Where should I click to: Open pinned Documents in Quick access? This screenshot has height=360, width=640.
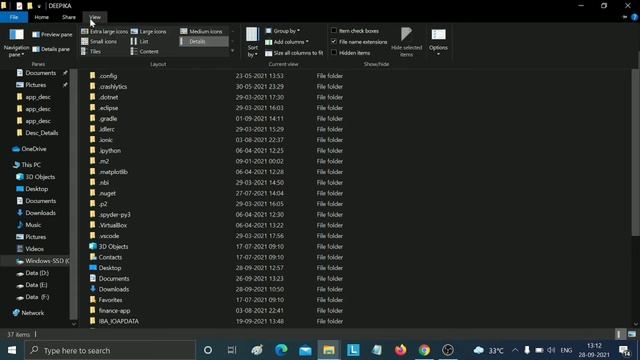[40, 73]
